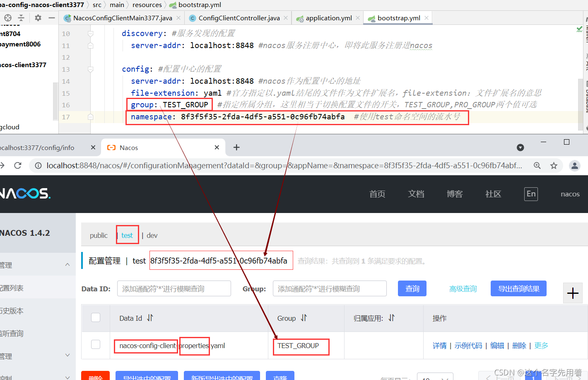Click the Nacos logo
The width and height of the screenshot is (588, 380).
click(25, 194)
